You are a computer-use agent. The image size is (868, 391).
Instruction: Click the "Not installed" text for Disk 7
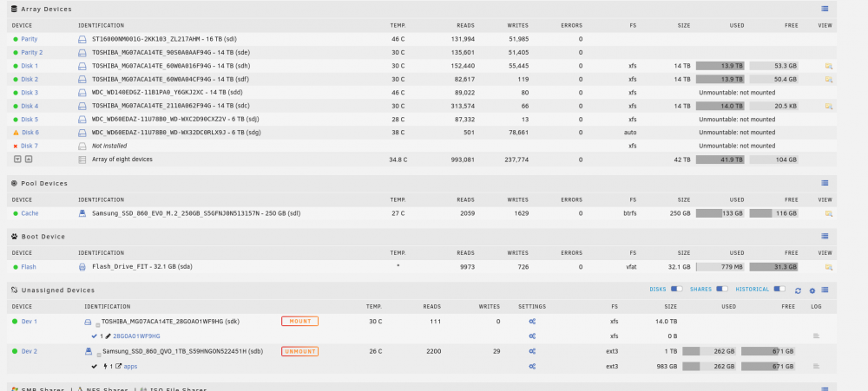(x=109, y=146)
